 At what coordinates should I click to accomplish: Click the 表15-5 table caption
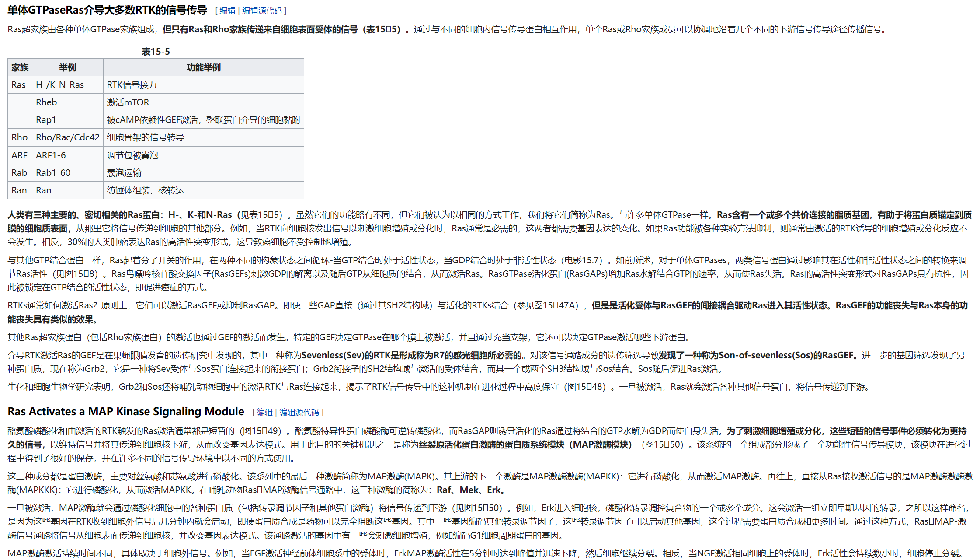coord(156,52)
